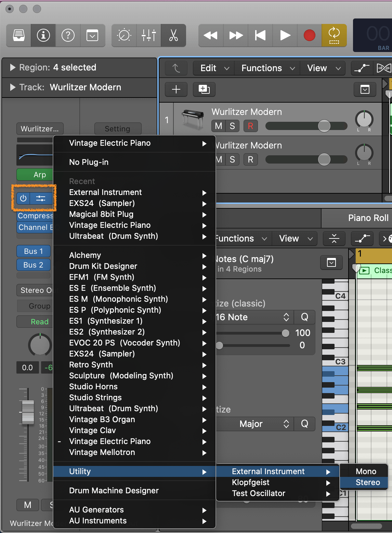The image size is (392, 533).
Task: Click the duplicate track icon
Action: (x=204, y=89)
